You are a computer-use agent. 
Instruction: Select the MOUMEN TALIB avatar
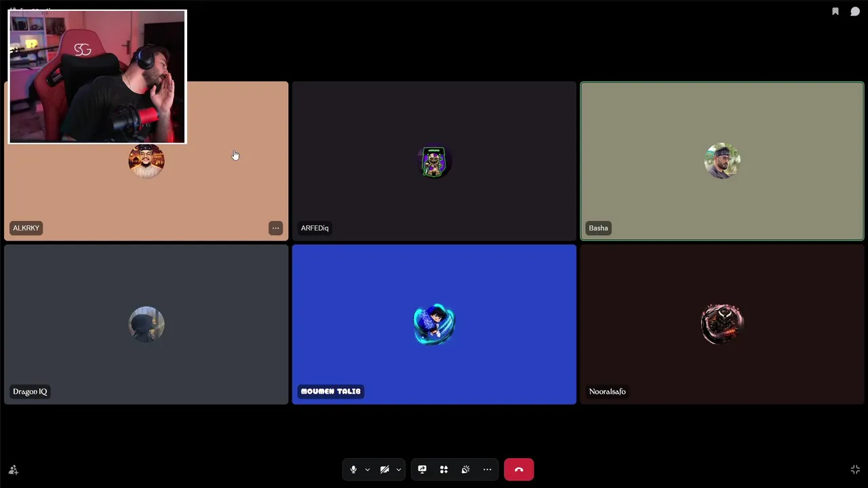tap(434, 324)
